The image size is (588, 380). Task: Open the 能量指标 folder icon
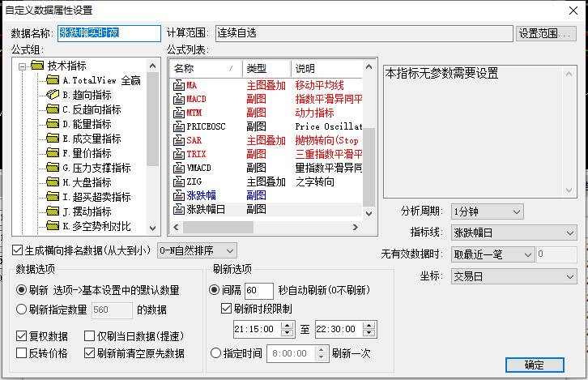tap(53, 124)
